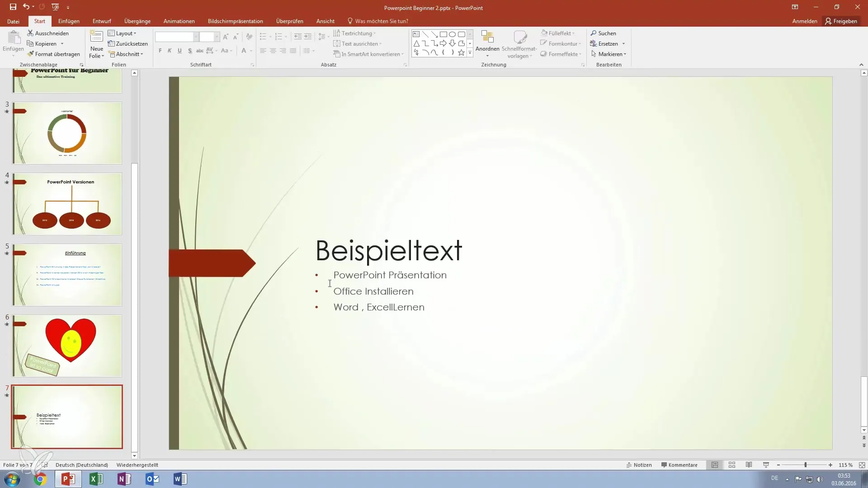Click the Freigeben share button
The image size is (868, 488).
(x=841, y=21)
